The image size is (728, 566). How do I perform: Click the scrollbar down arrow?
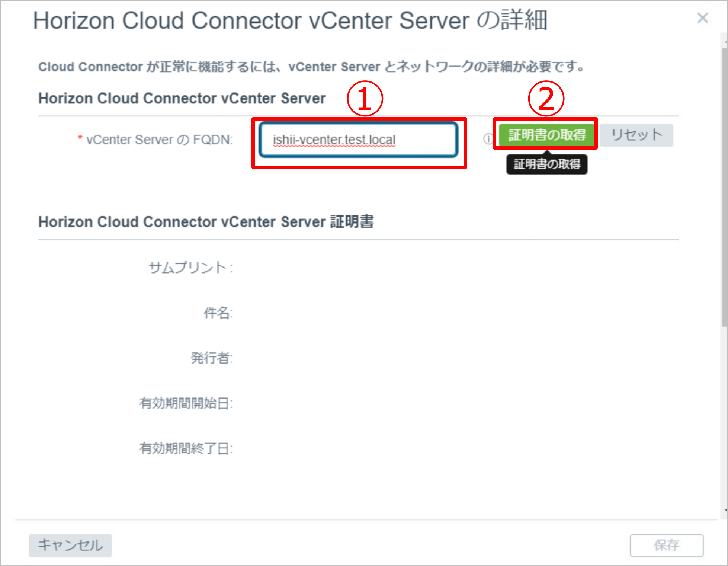point(725,511)
